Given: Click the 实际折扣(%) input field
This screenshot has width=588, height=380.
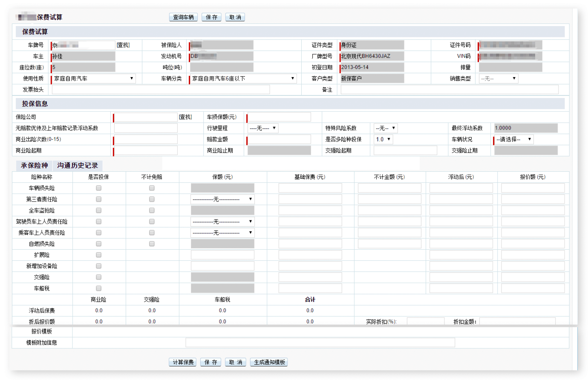Looking at the screenshot, I should 426,322.
